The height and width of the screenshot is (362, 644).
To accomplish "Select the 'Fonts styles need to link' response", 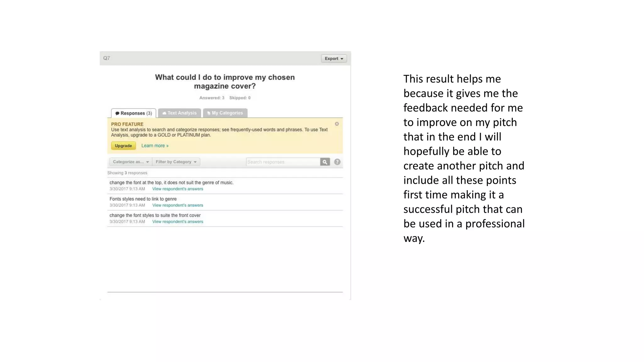I will pyautogui.click(x=143, y=199).
